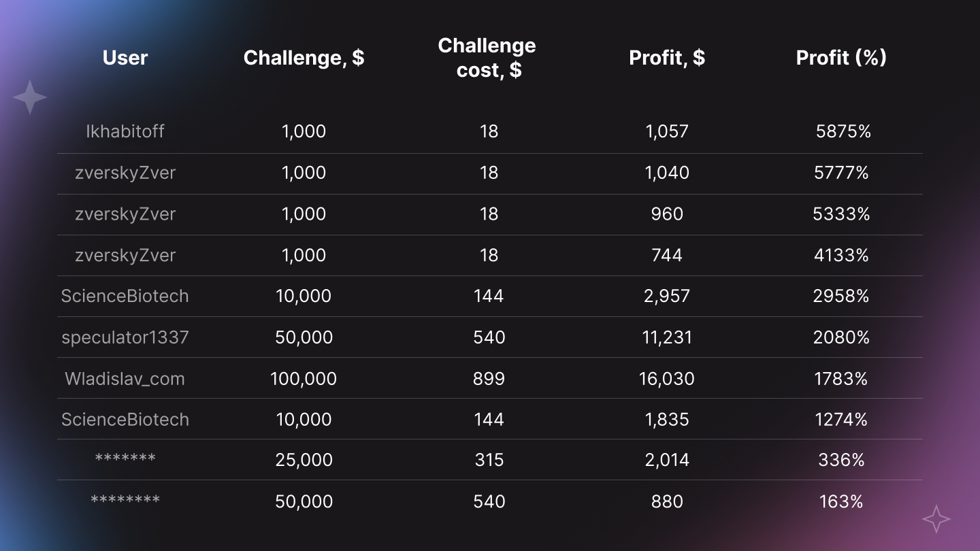This screenshot has height=551, width=980.
Task: Click the Profit (%) column header
Action: 841,58
